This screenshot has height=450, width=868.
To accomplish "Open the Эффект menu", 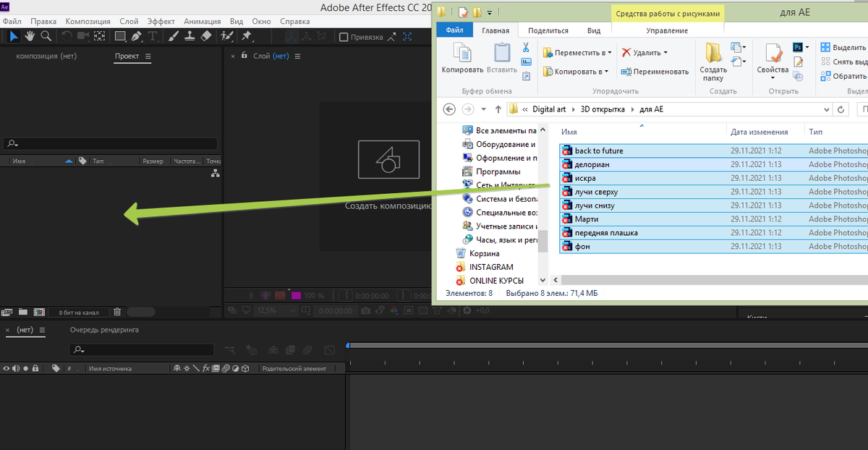I will (161, 22).
